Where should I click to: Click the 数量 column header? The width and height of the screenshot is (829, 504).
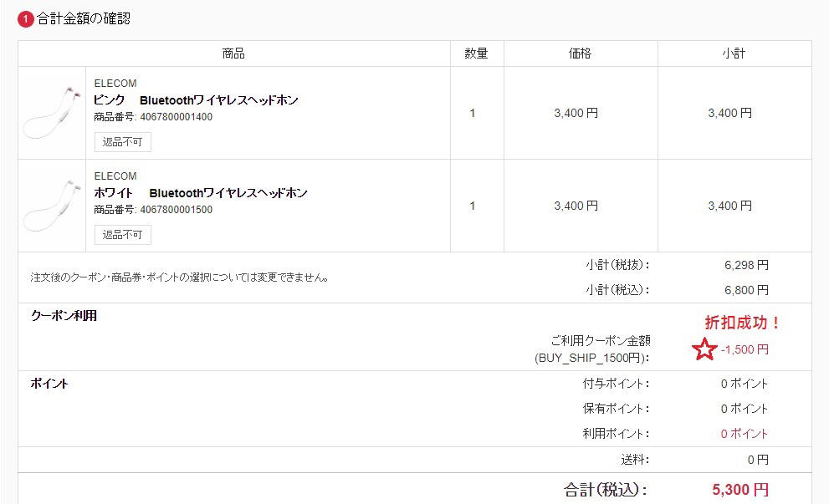click(x=477, y=53)
